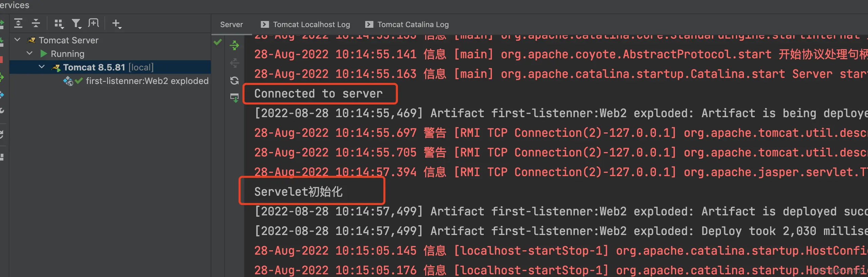Click the 10:14:55.141 AbstractProtocol.start log line
This screenshot has width=868, height=277.
(x=561, y=54)
